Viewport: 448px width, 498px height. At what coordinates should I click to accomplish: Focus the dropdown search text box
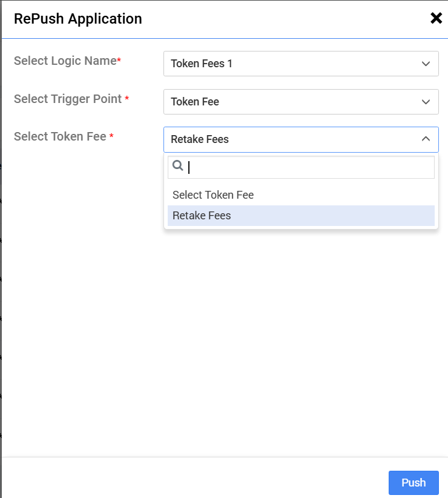309,167
